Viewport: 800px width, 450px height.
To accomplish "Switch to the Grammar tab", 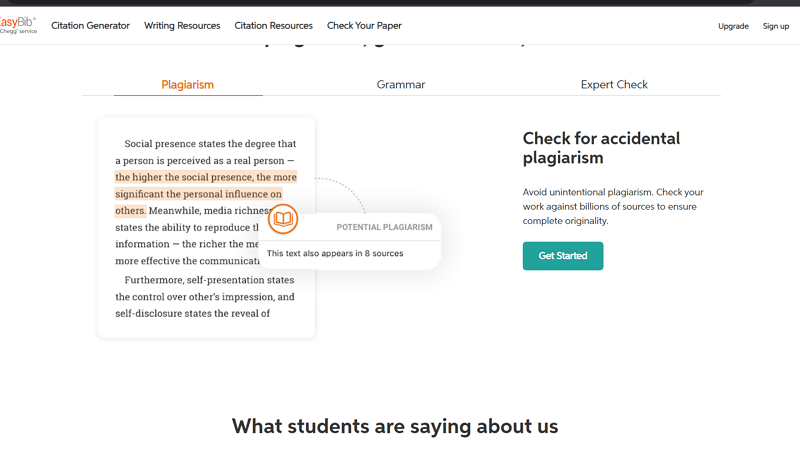I will 401,85.
